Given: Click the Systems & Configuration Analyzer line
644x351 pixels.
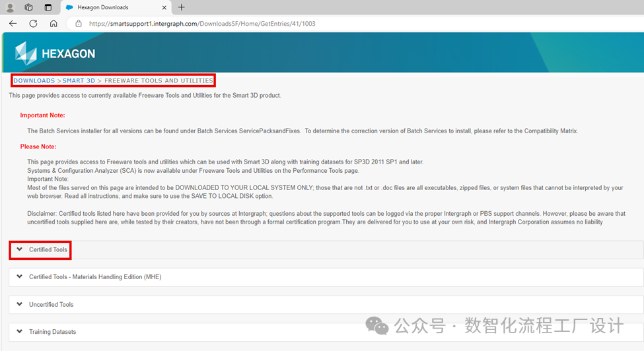Looking at the screenshot, I should [193, 171].
